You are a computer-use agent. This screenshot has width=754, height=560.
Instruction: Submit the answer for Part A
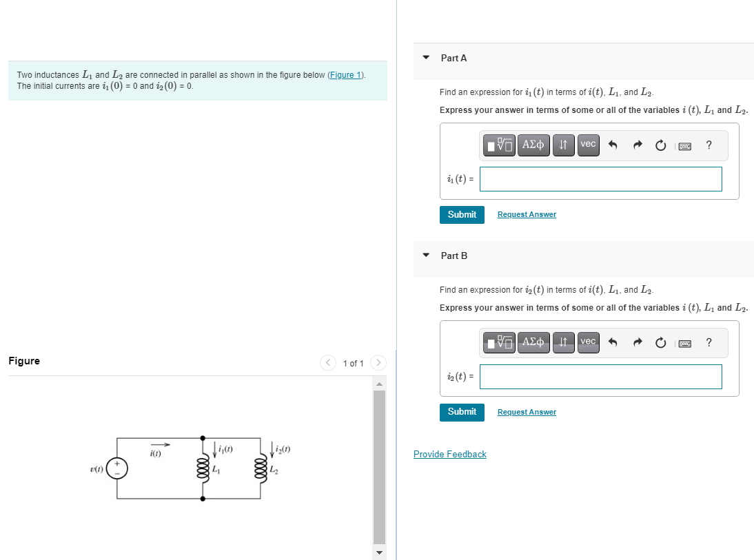(462, 214)
